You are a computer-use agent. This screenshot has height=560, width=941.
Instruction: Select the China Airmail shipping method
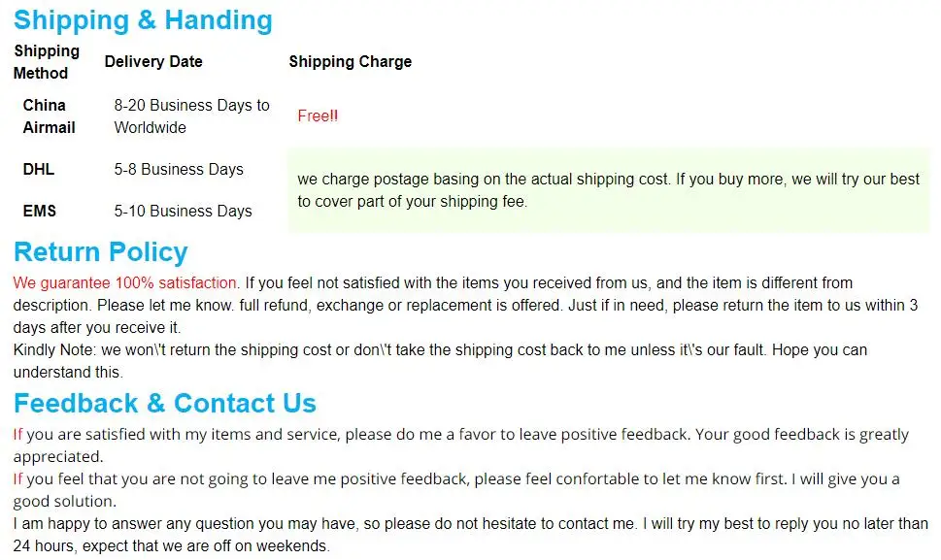pos(49,116)
